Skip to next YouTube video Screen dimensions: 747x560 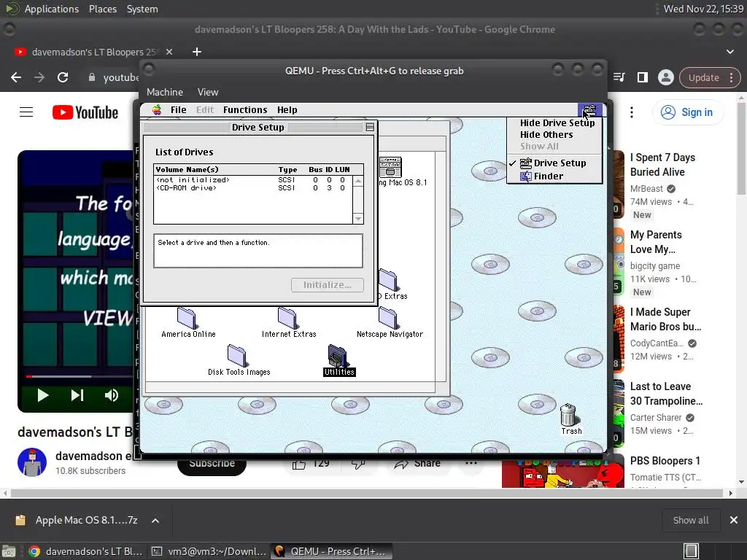(x=77, y=395)
